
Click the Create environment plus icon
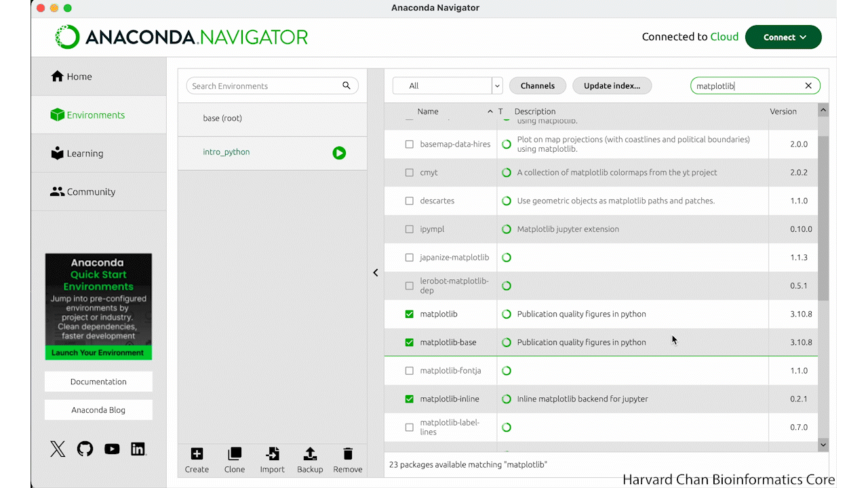(x=197, y=454)
